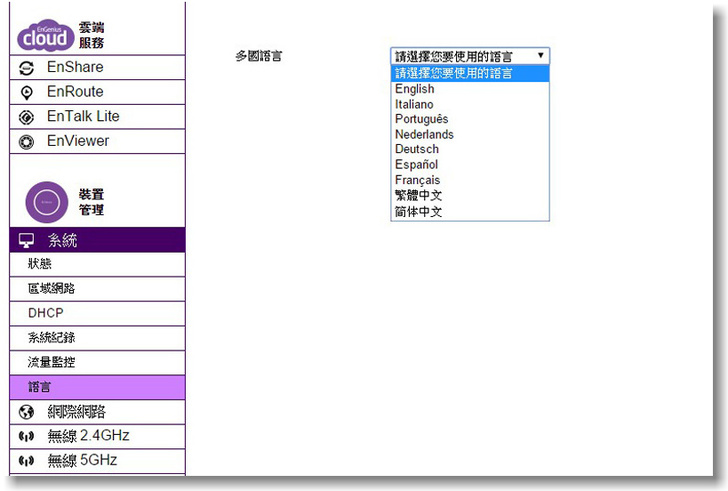Image resolution: width=728 pixels, height=491 pixels.
Task: Open the 流量監控 traffic monitor page
Action: coord(98,362)
